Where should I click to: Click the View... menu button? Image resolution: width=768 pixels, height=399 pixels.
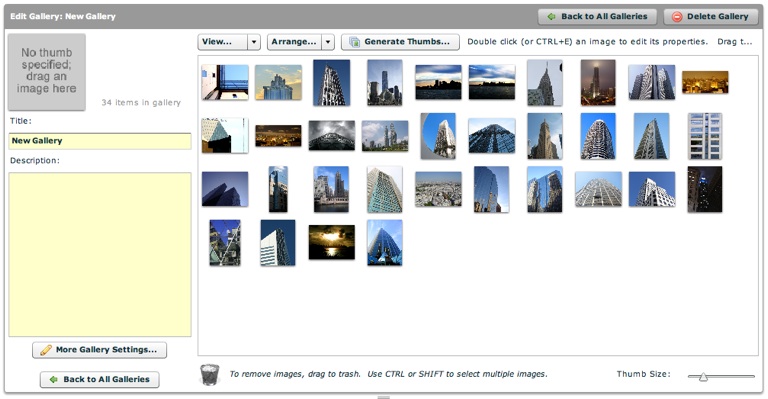(x=223, y=42)
